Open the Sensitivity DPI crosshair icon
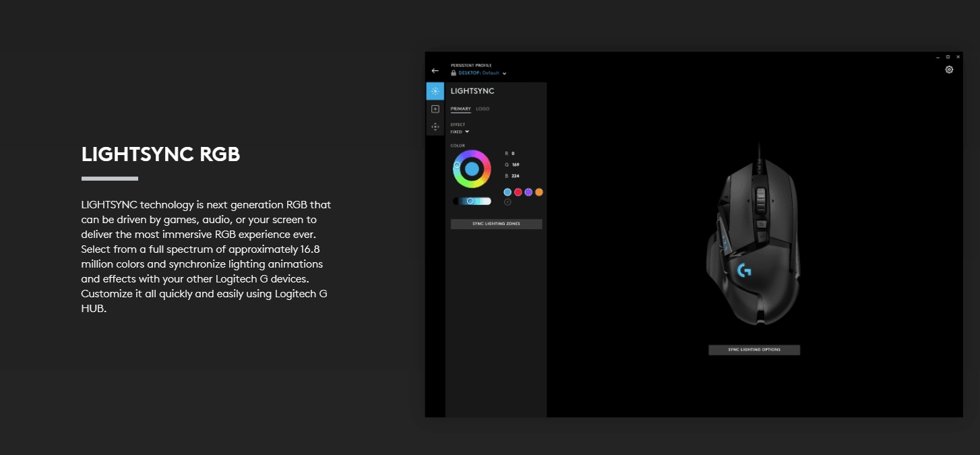Image resolution: width=980 pixels, height=455 pixels. coord(435,126)
